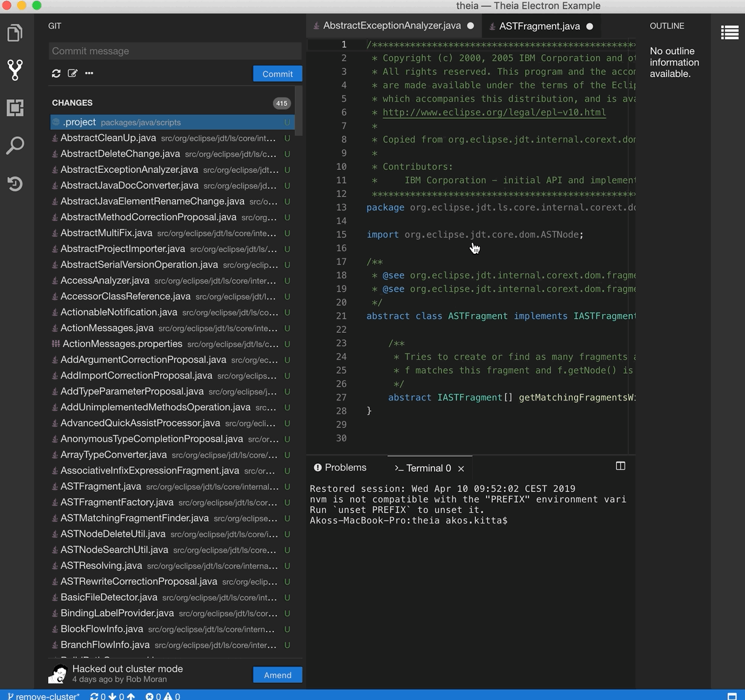Close the Terminal 0 tab
The image size is (745, 700).
click(x=461, y=468)
